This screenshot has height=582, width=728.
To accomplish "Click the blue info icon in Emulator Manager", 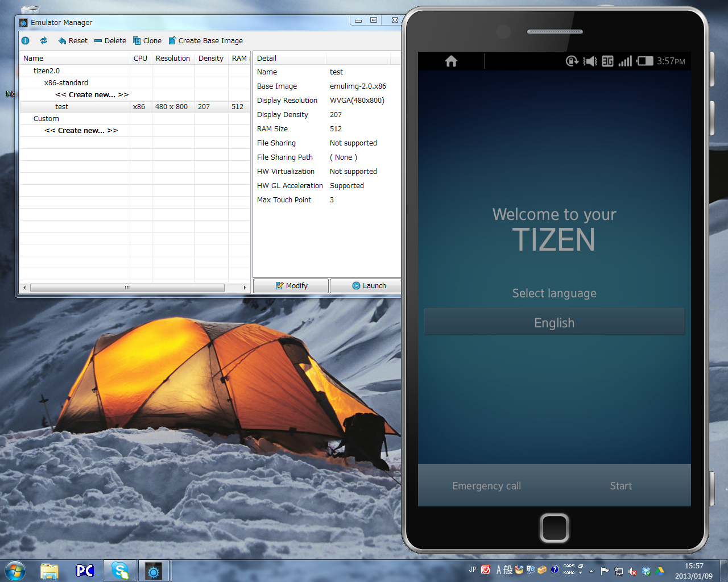I will pyautogui.click(x=26, y=40).
